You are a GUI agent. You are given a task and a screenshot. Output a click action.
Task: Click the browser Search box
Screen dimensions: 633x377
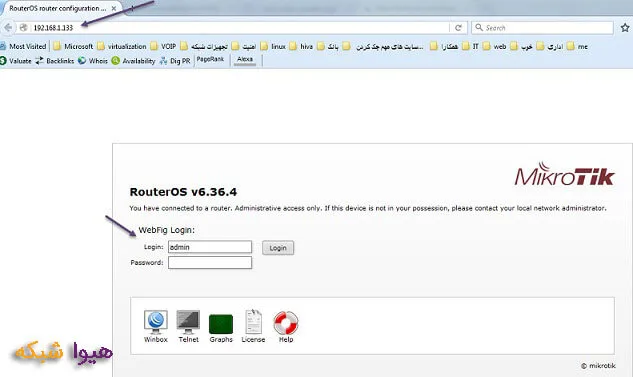coord(542,27)
